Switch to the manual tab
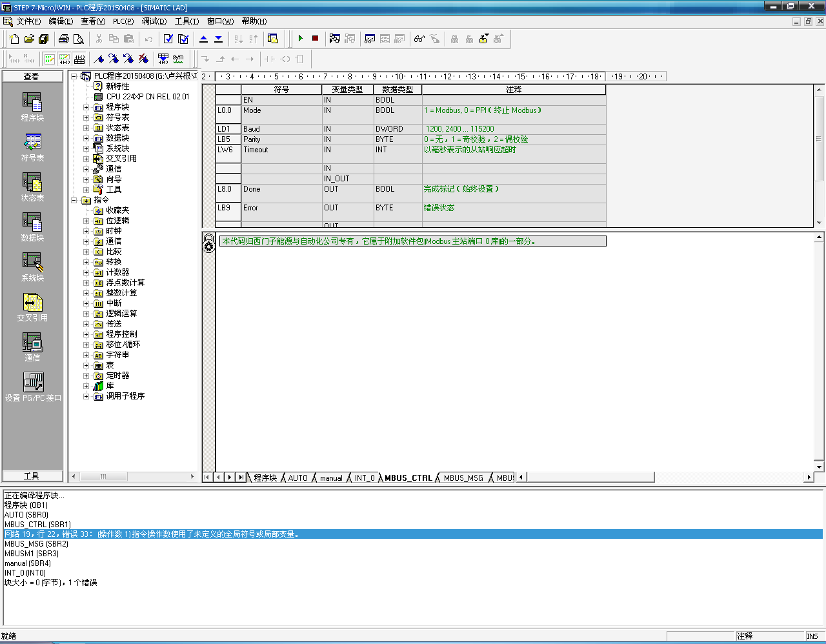 coord(331,478)
